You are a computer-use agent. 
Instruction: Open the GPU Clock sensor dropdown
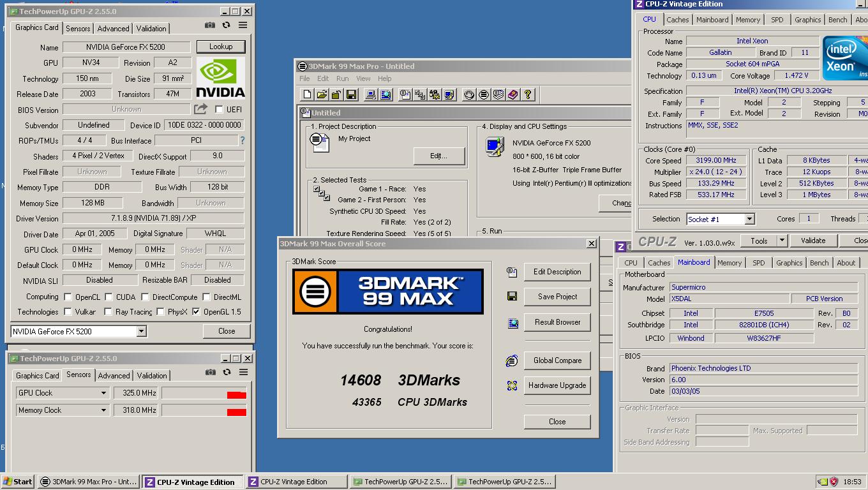pyautogui.click(x=103, y=393)
